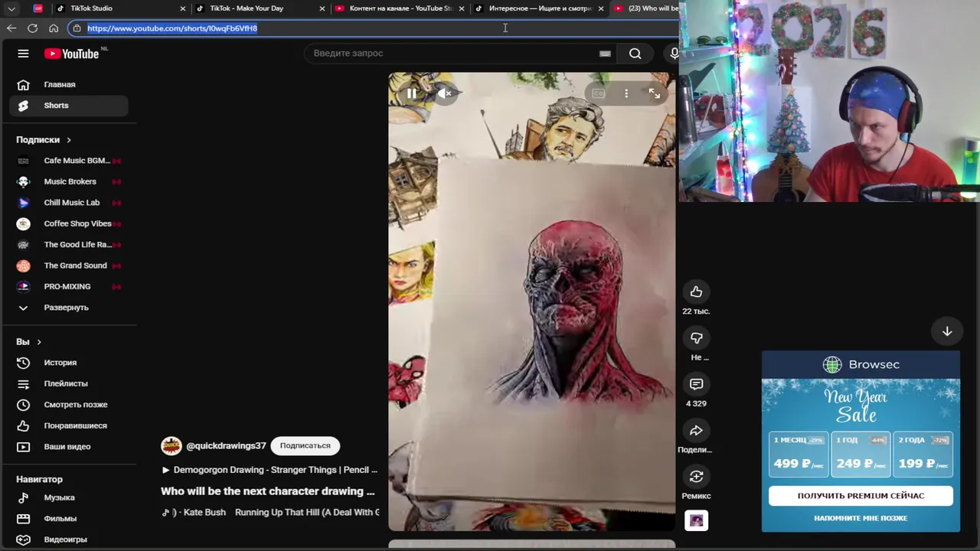980x551 pixels.
Task: View site info lock icon in the address bar
Action: 77,28
